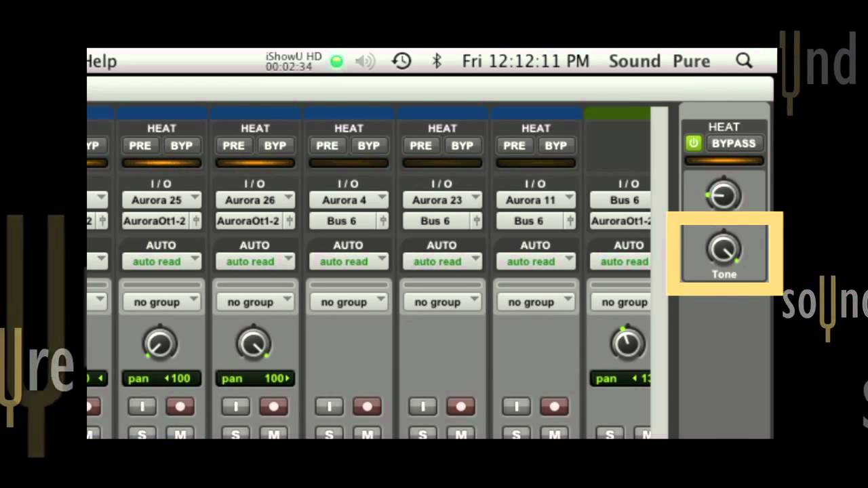This screenshot has width=868, height=488.
Task: Open auto read menu on Aurora 23
Action: click(442, 261)
